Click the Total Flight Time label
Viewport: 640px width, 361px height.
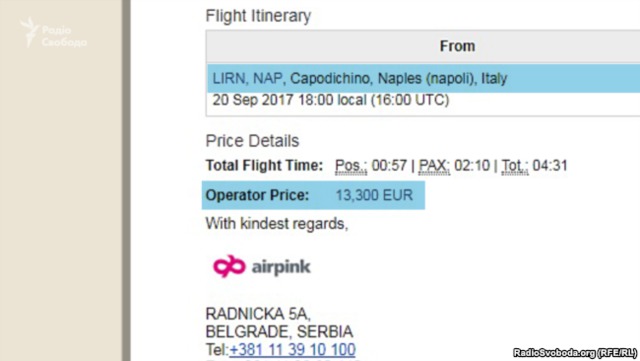click(264, 165)
